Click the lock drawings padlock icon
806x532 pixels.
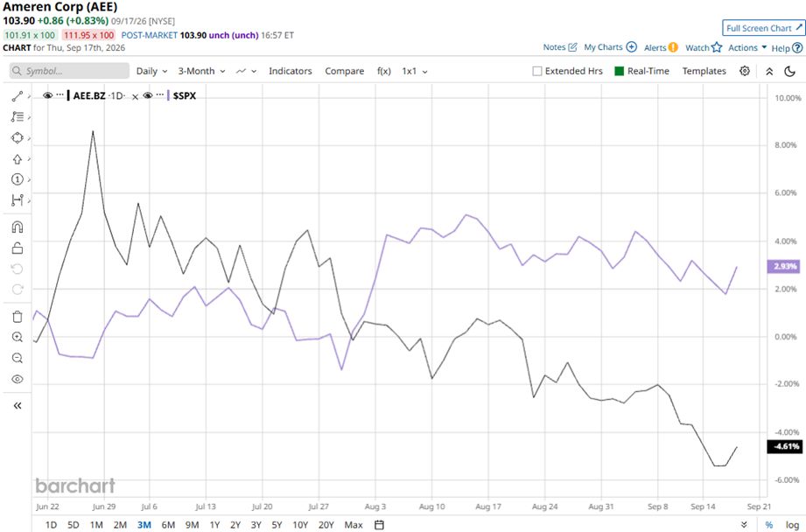(18, 248)
